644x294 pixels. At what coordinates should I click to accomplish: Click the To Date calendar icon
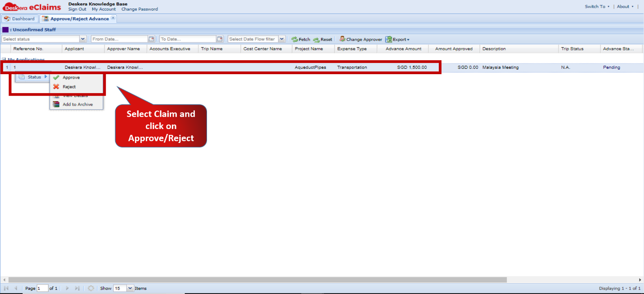220,39
